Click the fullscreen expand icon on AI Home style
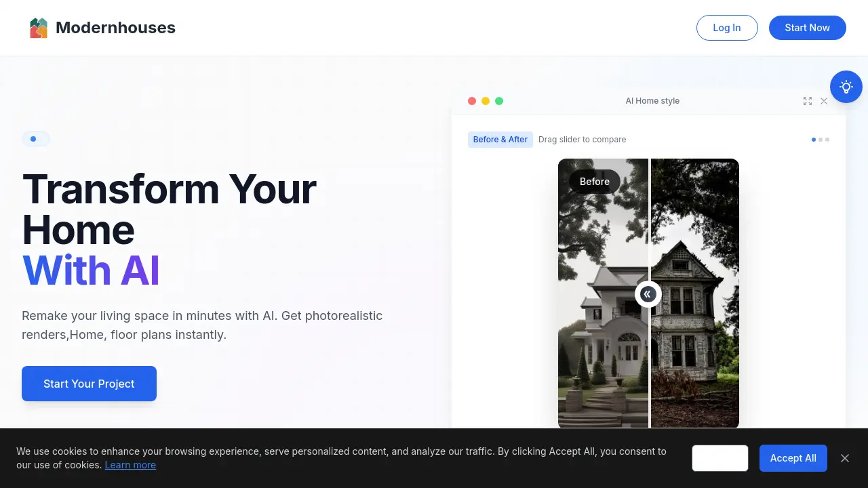Viewport: 868px width, 488px height. [x=808, y=101]
